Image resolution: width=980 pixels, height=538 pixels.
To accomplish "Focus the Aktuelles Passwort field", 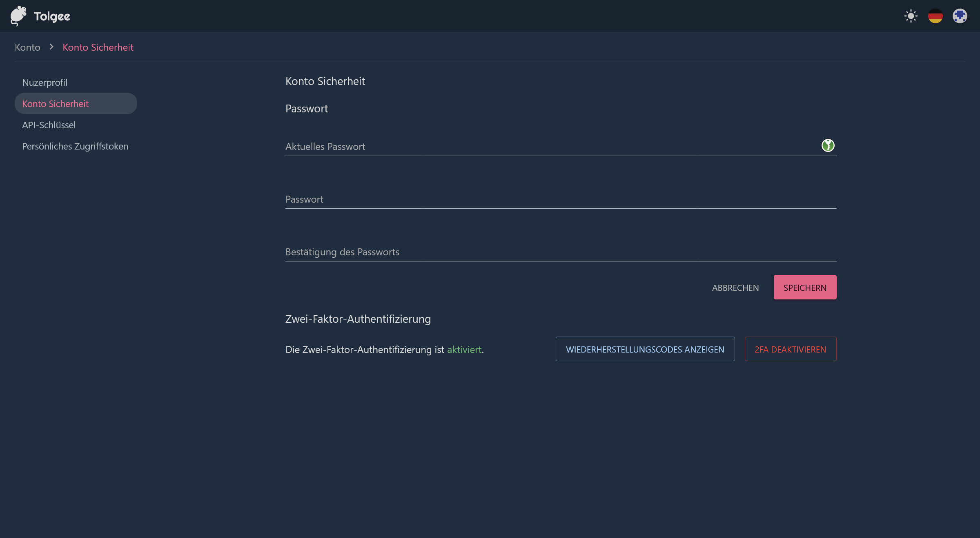I will click(547, 147).
